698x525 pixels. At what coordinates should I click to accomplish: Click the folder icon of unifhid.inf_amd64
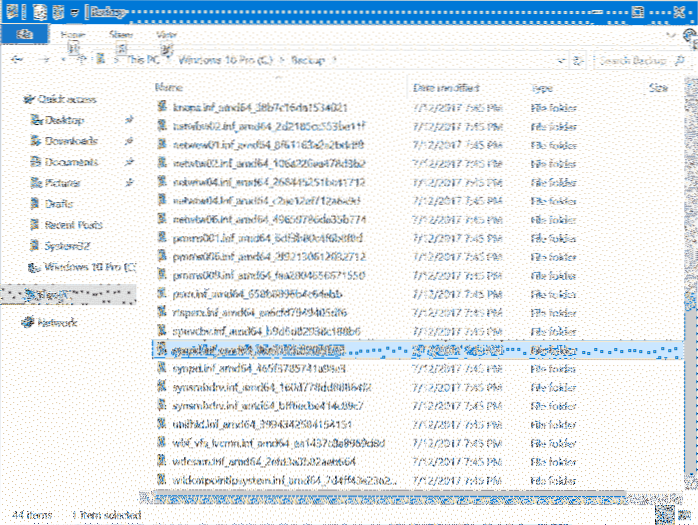tap(162, 424)
